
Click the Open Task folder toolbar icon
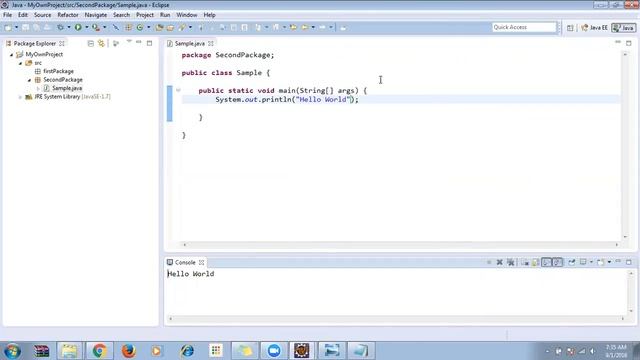tap(170, 27)
